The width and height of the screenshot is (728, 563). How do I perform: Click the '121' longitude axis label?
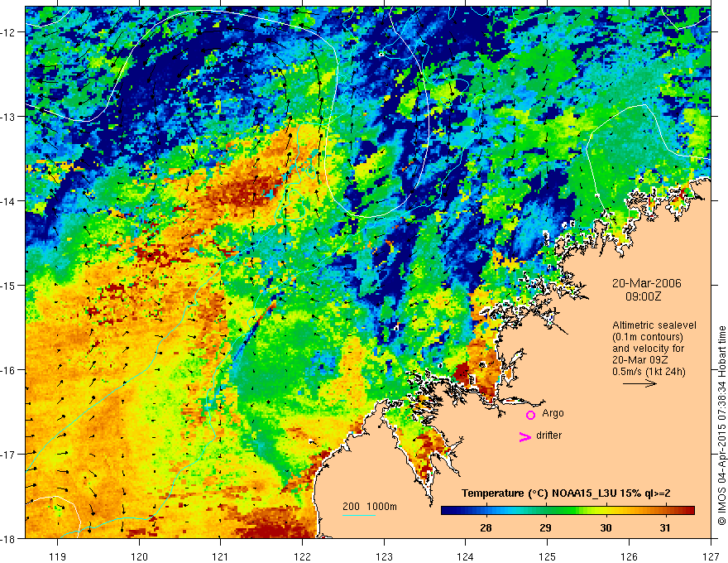pyautogui.click(x=220, y=556)
